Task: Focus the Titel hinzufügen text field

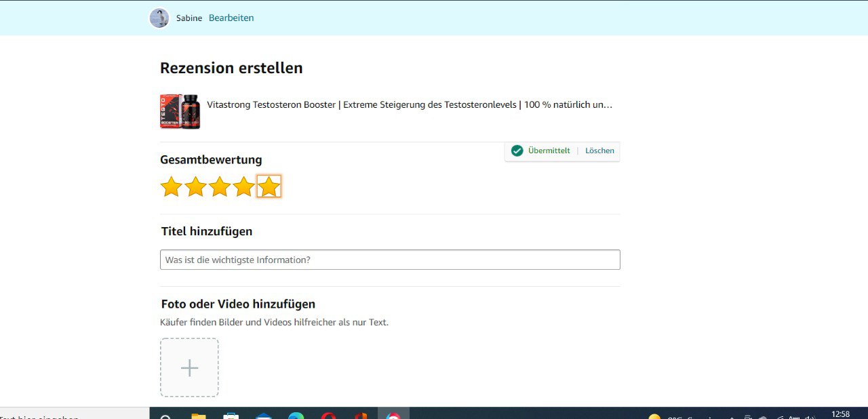Action: click(390, 260)
